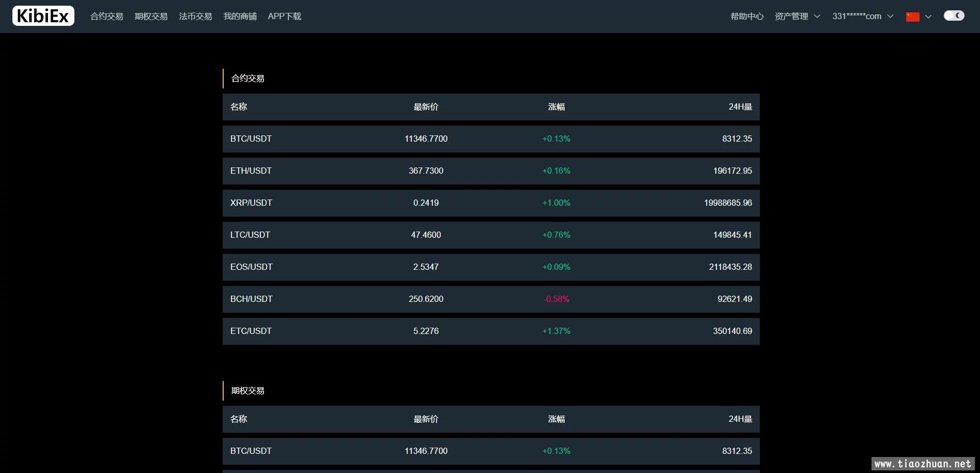Open the APP下载 page
Image resolution: width=980 pixels, height=473 pixels.
[285, 17]
